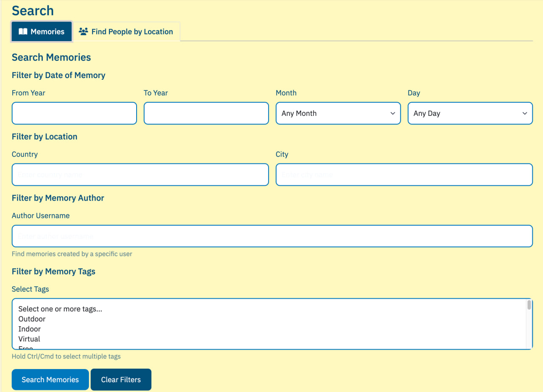Focus the From Year input field
The width and height of the screenshot is (543, 392).
(x=74, y=113)
